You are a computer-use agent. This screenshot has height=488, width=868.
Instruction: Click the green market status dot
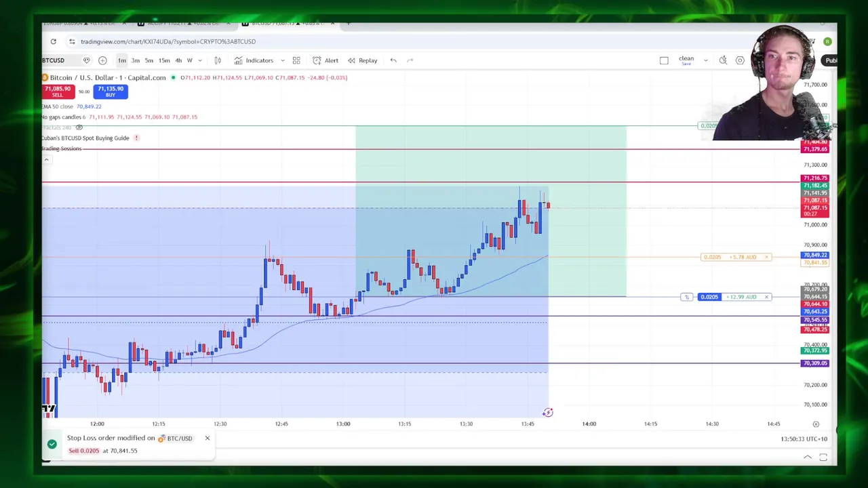[x=174, y=77]
